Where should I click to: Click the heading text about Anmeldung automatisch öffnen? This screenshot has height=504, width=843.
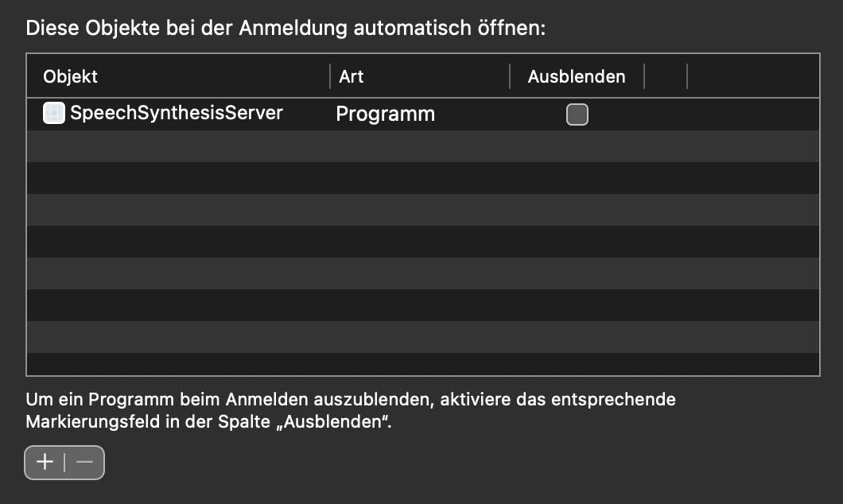[x=286, y=29]
